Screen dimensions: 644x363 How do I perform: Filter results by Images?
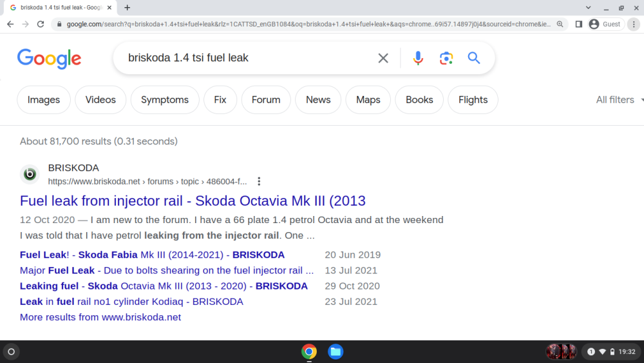44,100
